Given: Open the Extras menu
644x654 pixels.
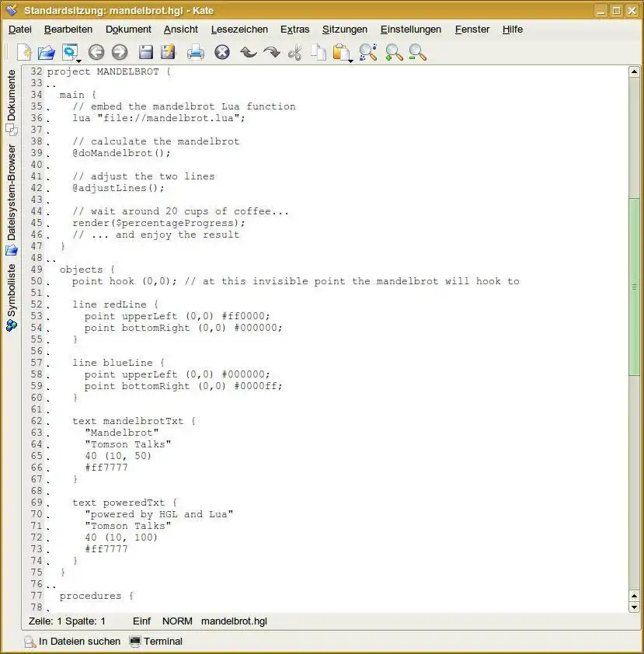Looking at the screenshot, I should tap(295, 30).
